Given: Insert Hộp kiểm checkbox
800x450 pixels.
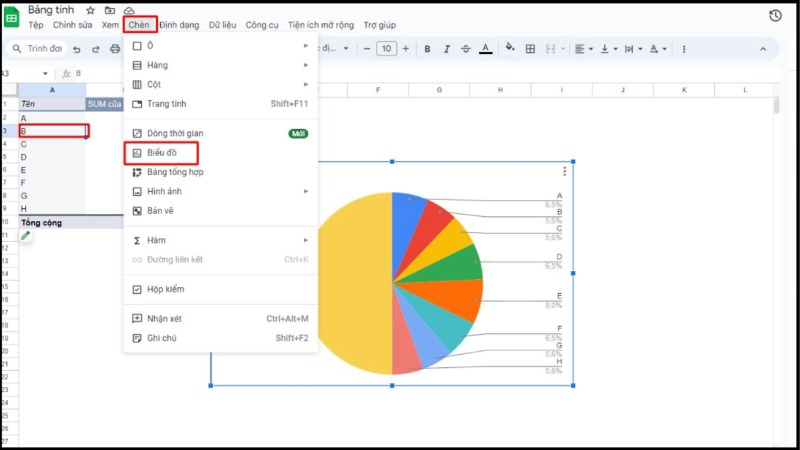Looking at the screenshot, I should (220, 289).
